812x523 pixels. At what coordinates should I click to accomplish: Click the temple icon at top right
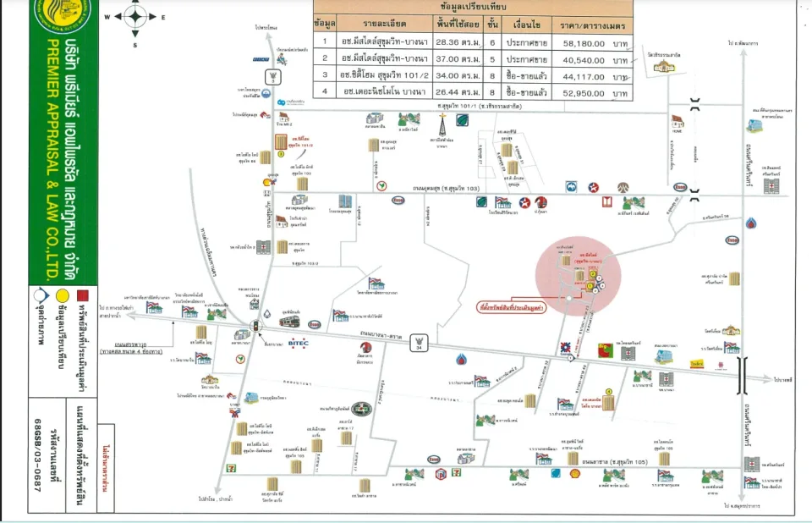665,66
